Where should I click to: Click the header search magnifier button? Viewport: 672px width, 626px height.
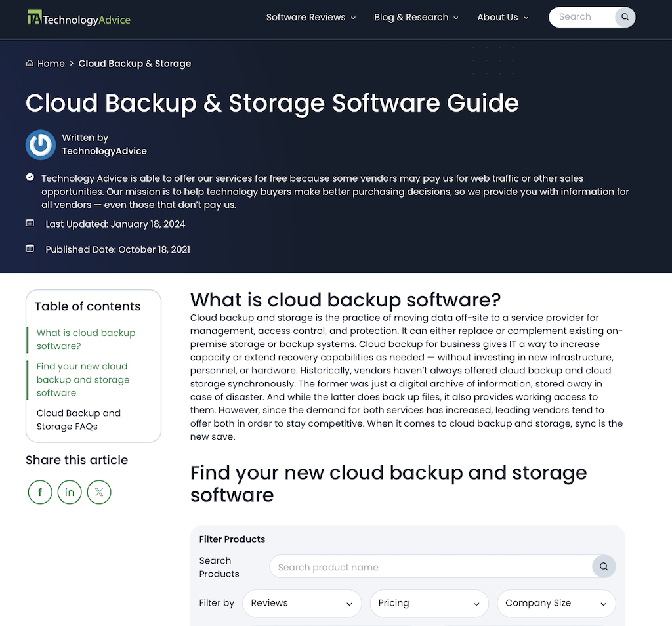[x=625, y=17]
